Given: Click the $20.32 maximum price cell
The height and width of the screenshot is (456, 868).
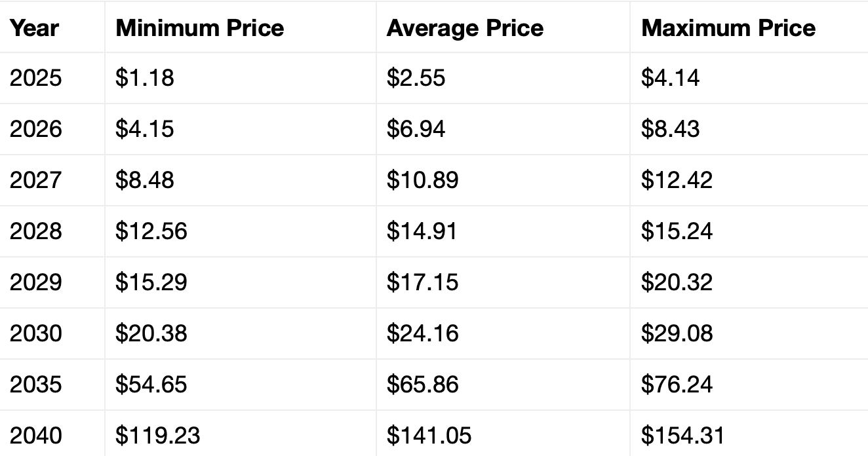Looking at the screenshot, I should tap(677, 282).
